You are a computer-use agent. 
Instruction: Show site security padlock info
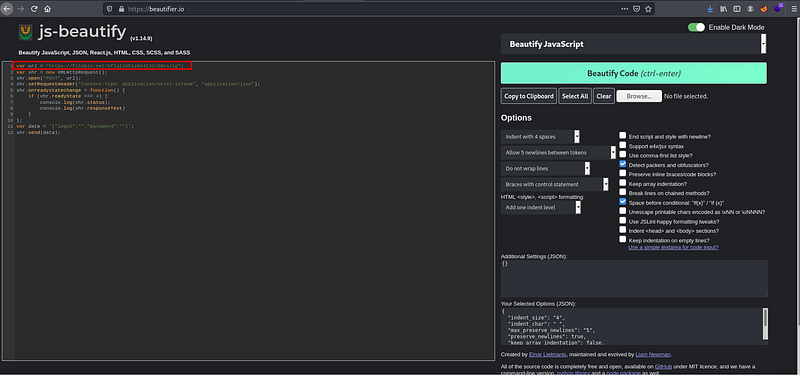pyautogui.click(x=121, y=9)
